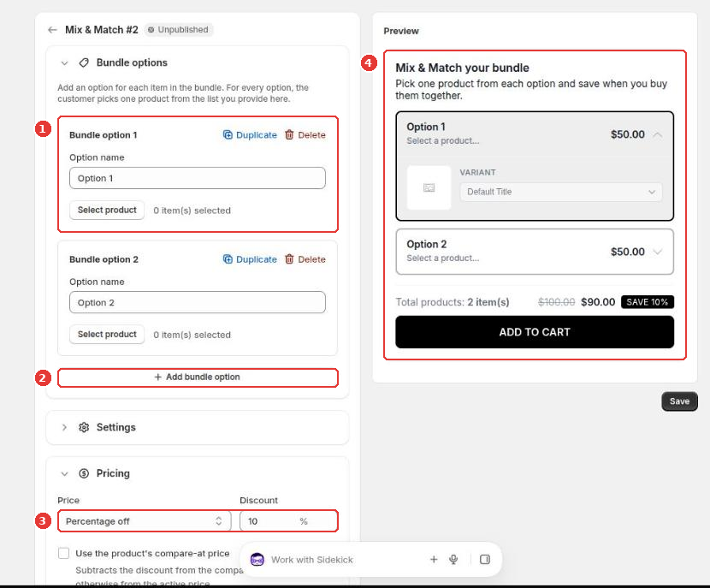Click the Sidekick avatar icon

click(257, 560)
